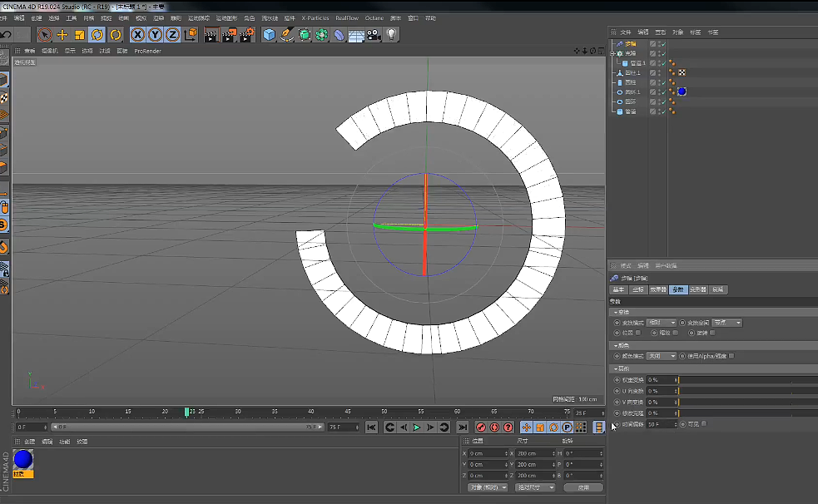Click the cube primitive icon to add geometry
Image resolution: width=818 pixels, height=504 pixels.
[x=268, y=35]
